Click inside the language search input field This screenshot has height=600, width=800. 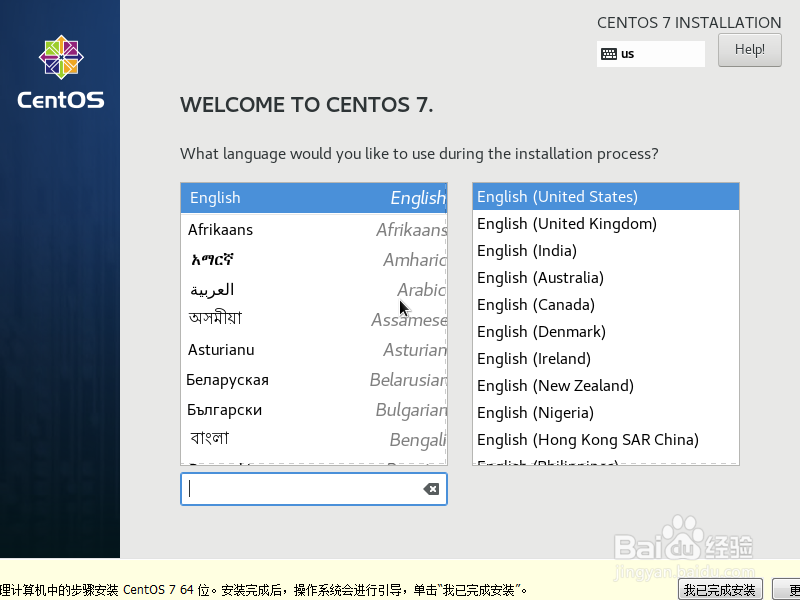click(x=300, y=489)
